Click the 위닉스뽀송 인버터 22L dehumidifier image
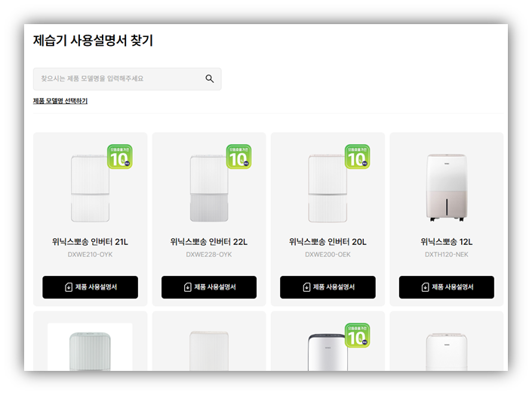Image resolution: width=532 pixels, height=395 pixels. pos(209,188)
